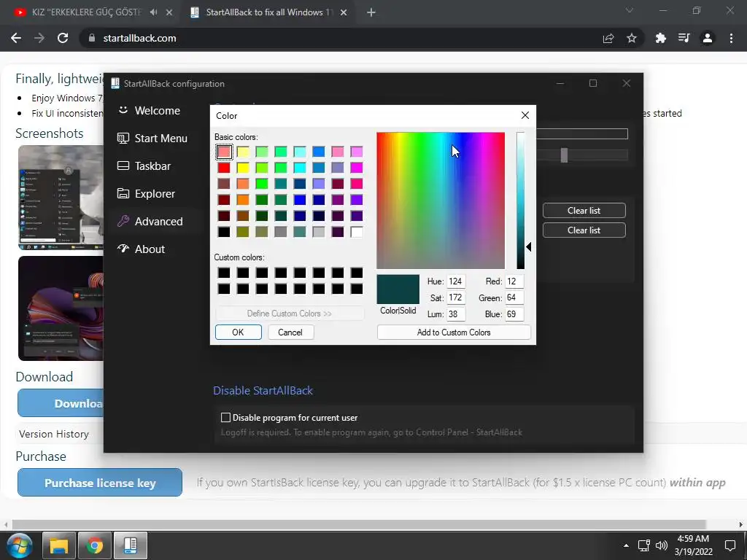Show hidden tray icons arrow
Screen dimensions: 747x560
[626, 545]
